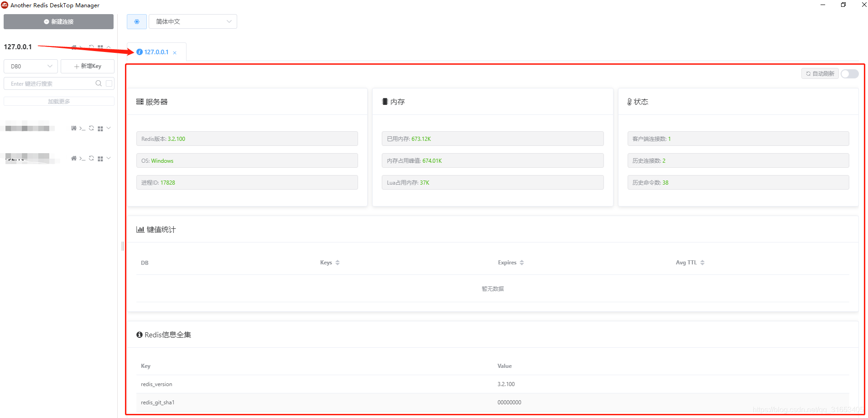Click the 暂无数据 empty table message
This screenshot has width=868, height=418.
tap(493, 289)
